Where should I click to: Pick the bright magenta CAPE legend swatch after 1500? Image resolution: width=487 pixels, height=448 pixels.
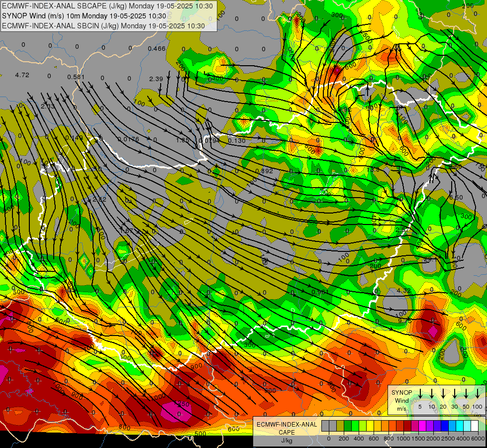tap(423, 426)
